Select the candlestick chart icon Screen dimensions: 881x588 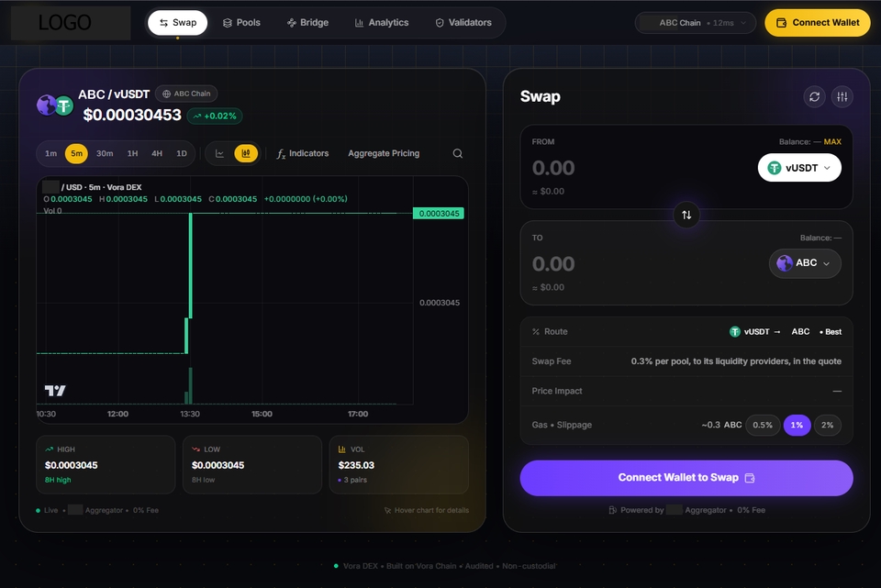coord(246,153)
